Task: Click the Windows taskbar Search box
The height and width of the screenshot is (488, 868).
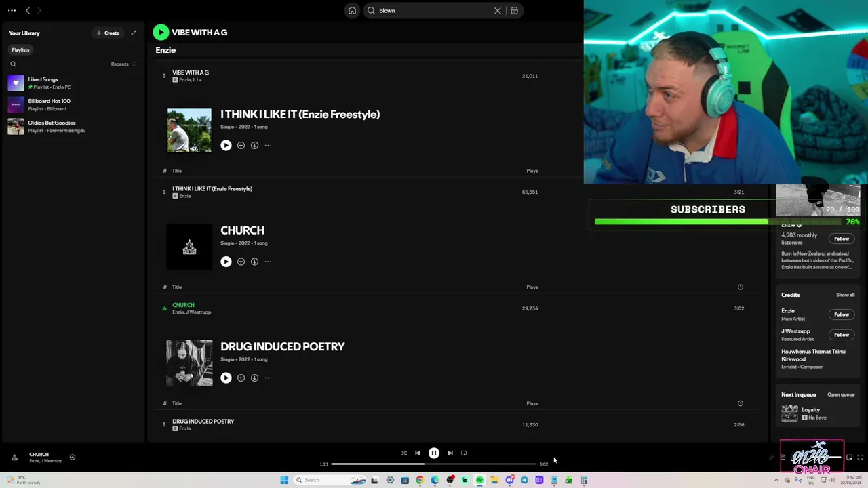Action: point(330,481)
